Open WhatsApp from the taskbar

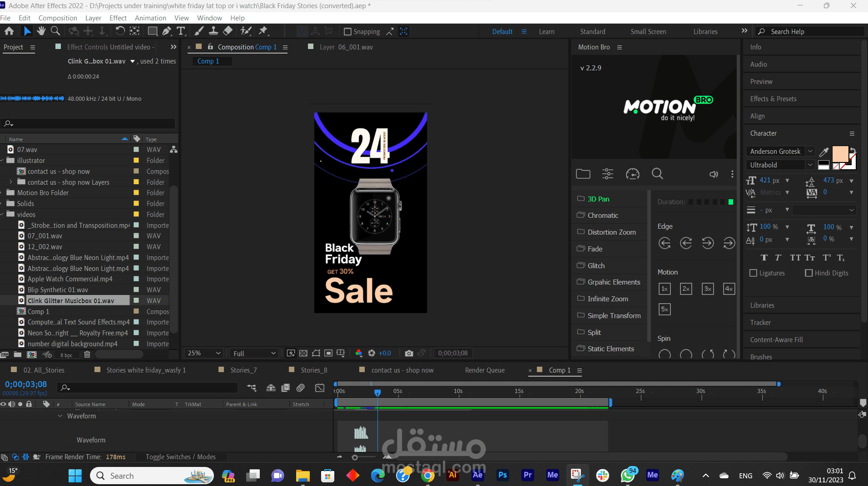628,475
